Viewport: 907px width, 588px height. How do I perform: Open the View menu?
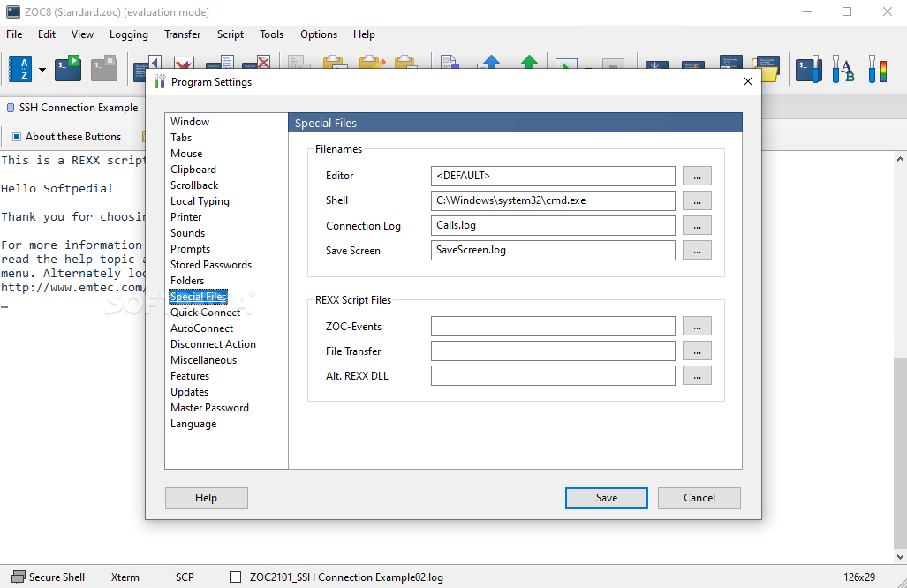point(83,34)
